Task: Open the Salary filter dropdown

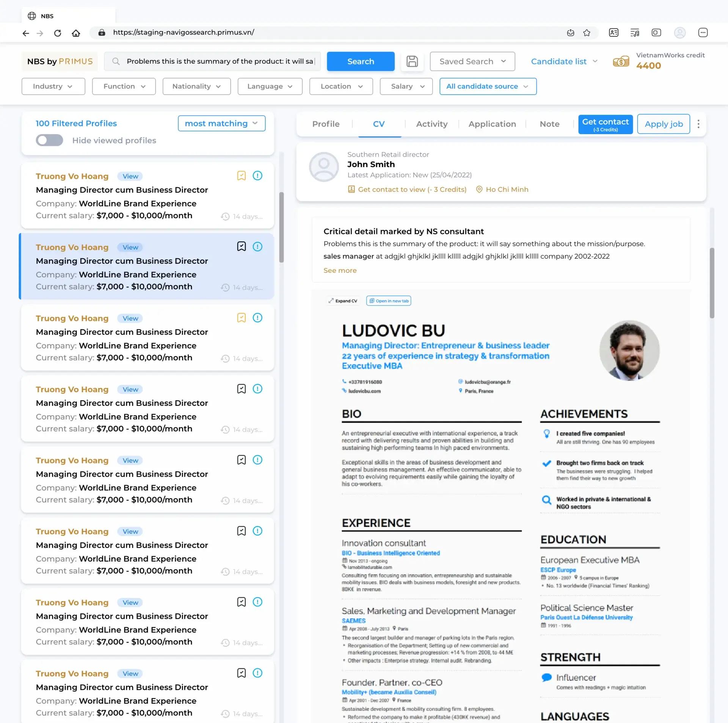Action: pos(406,86)
